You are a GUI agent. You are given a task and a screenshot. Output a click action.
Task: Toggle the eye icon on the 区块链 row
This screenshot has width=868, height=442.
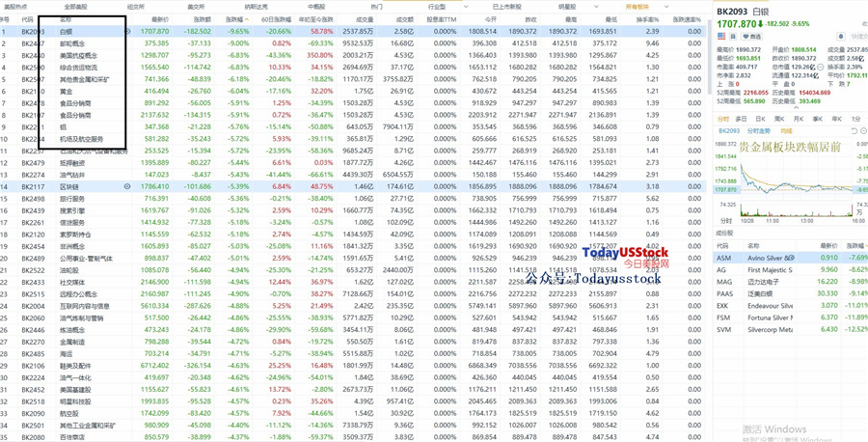pyautogui.click(x=127, y=186)
